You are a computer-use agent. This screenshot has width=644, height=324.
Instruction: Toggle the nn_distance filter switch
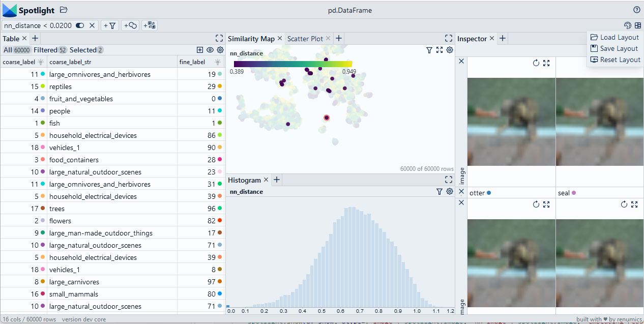point(80,25)
